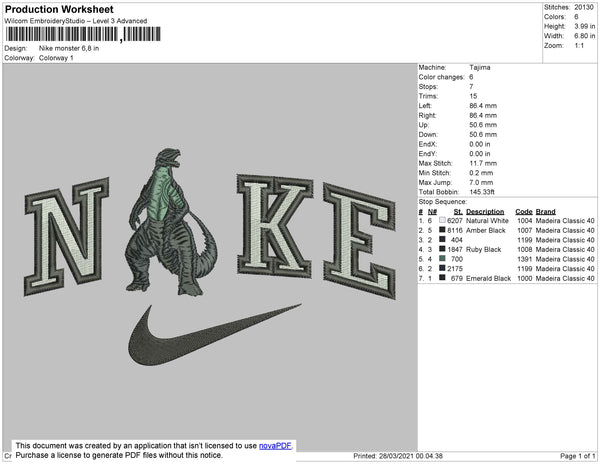Click the Total Bobbin value '145.33ft'
600x464 pixels.
482,192
